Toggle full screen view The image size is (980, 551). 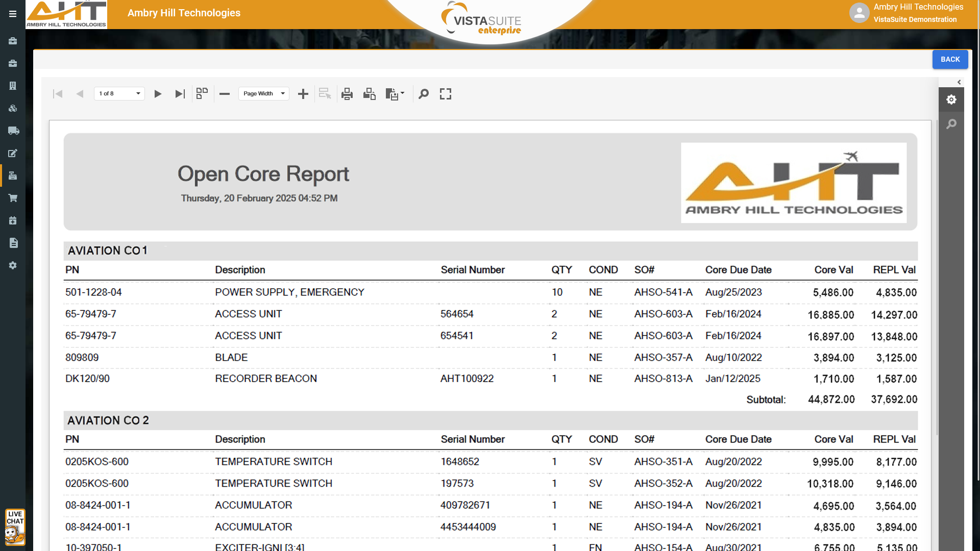[446, 94]
